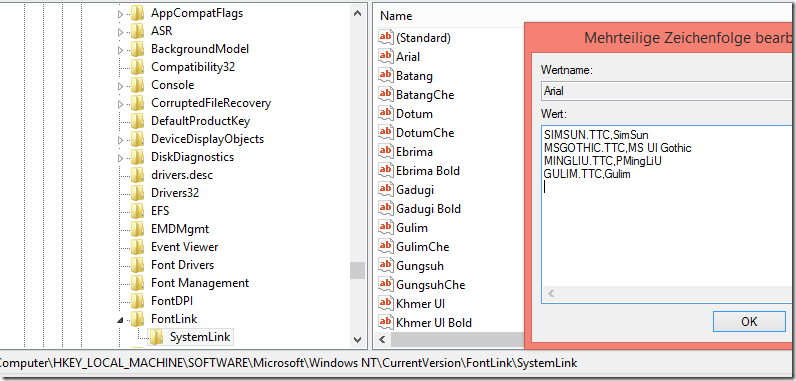This screenshot has height=381, width=796.
Task: Select the Arial string value icon
Action: (x=386, y=56)
